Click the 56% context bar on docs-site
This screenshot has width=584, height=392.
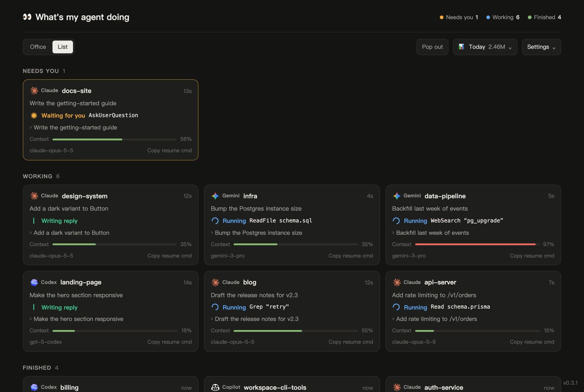pyautogui.click(x=114, y=139)
